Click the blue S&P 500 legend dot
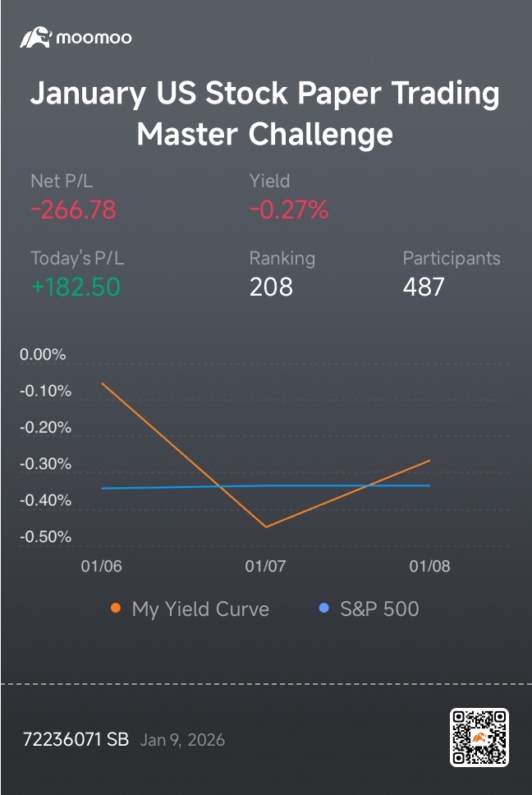The height and width of the screenshot is (795, 532). point(323,608)
